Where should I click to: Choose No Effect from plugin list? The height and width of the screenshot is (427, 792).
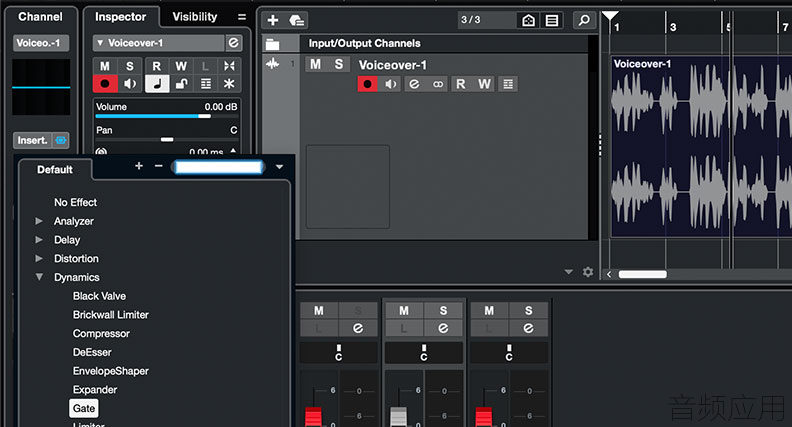75,202
